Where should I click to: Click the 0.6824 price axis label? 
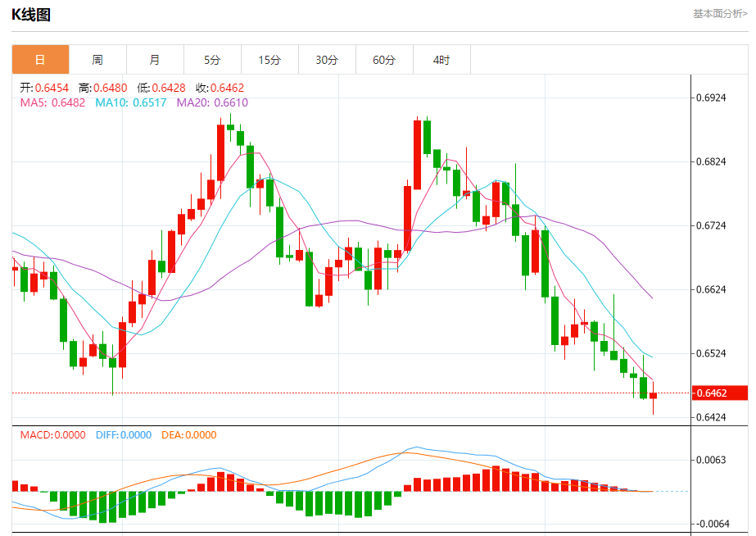pos(711,161)
